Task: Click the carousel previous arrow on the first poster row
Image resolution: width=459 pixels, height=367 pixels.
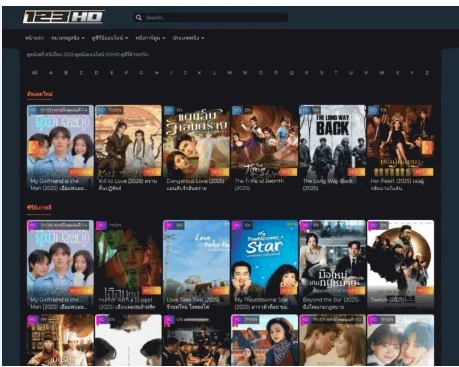Action: tap(34, 147)
